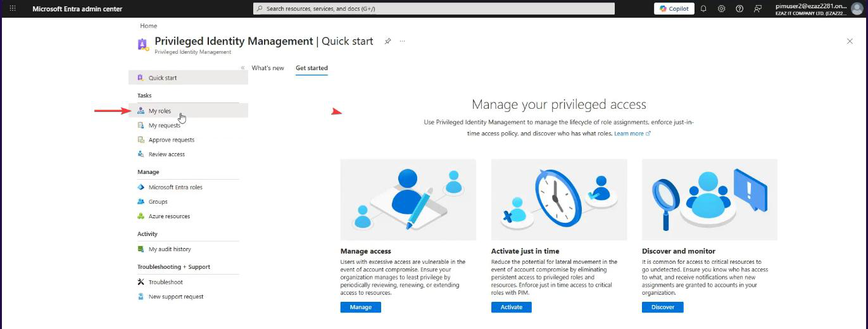868x329 pixels.
Task: Click the Activate just in time illustration
Action: (559, 199)
